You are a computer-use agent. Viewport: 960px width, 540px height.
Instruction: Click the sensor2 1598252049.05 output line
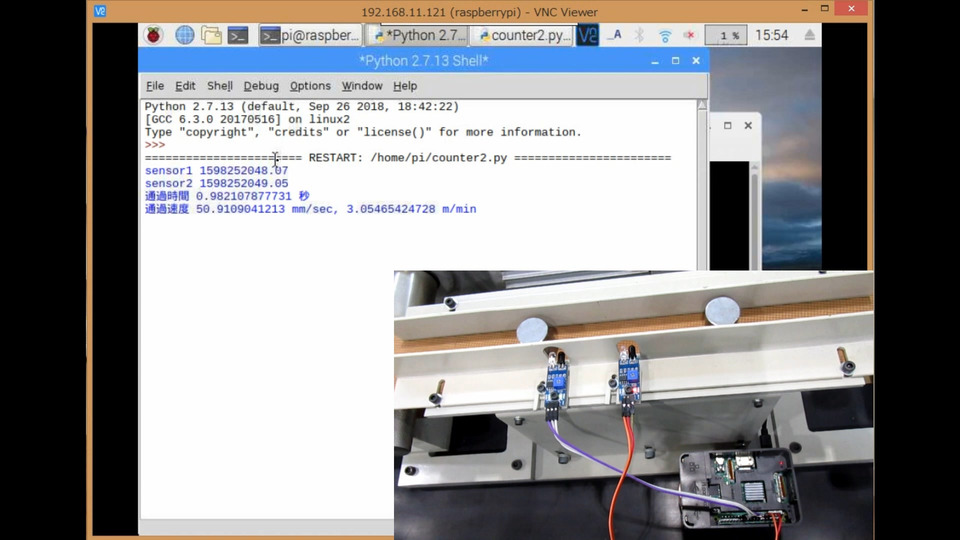pos(216,184)
